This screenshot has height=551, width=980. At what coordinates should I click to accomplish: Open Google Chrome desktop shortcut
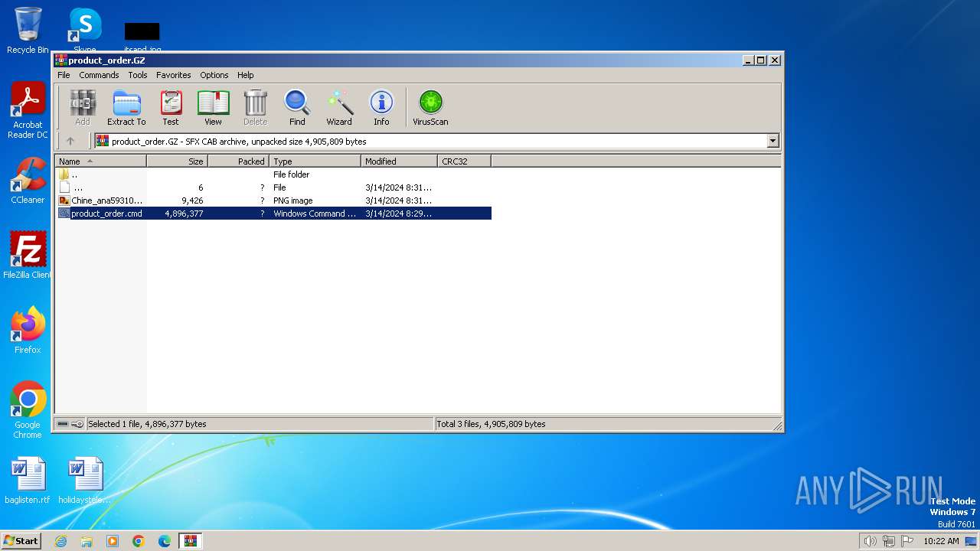pos(28,410)
